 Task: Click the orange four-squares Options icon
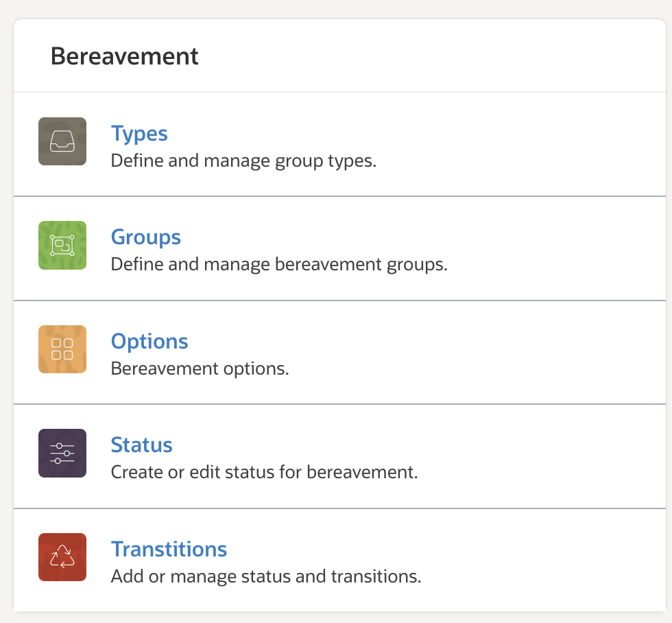62,349
